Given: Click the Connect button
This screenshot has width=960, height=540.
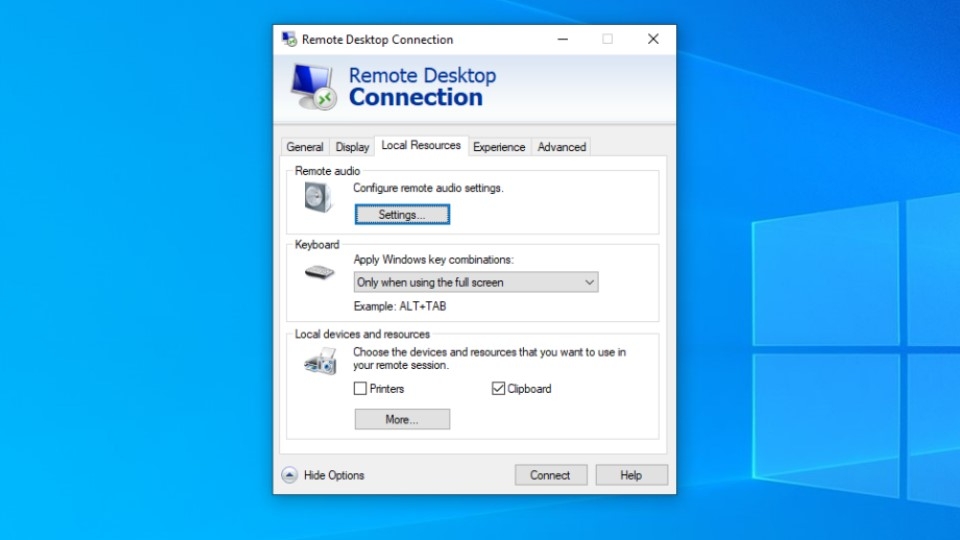Looking at the screenshot, I should point(550,475).
